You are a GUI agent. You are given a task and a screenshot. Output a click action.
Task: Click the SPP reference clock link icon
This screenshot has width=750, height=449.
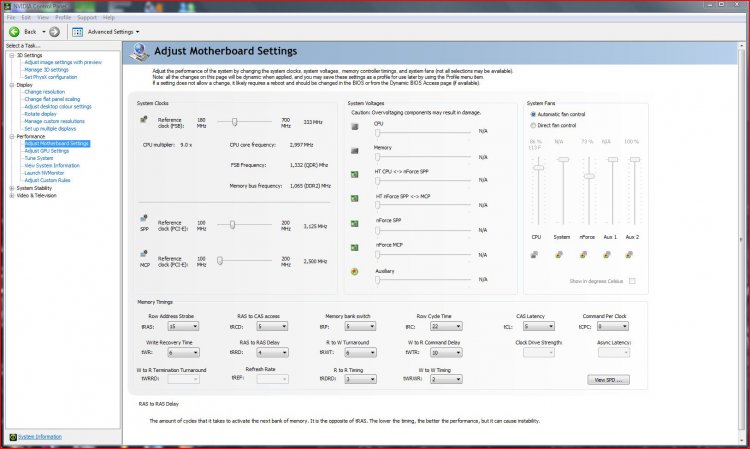click(143, 219)
